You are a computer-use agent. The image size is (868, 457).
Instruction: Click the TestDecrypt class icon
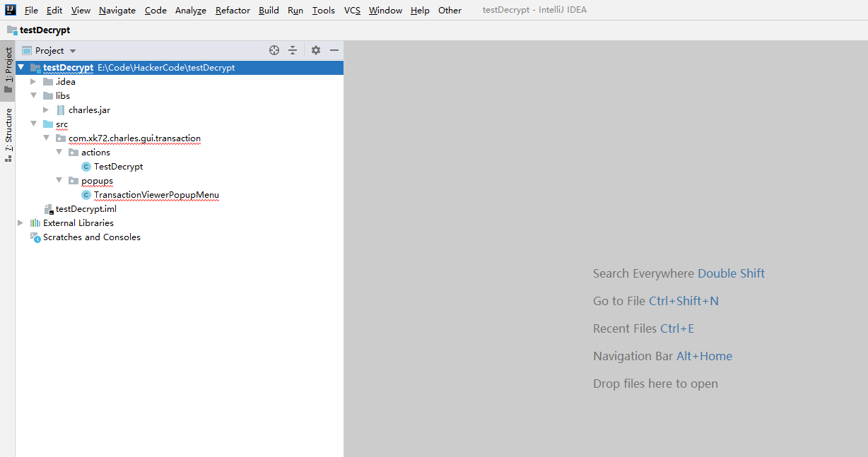[86, 167]
